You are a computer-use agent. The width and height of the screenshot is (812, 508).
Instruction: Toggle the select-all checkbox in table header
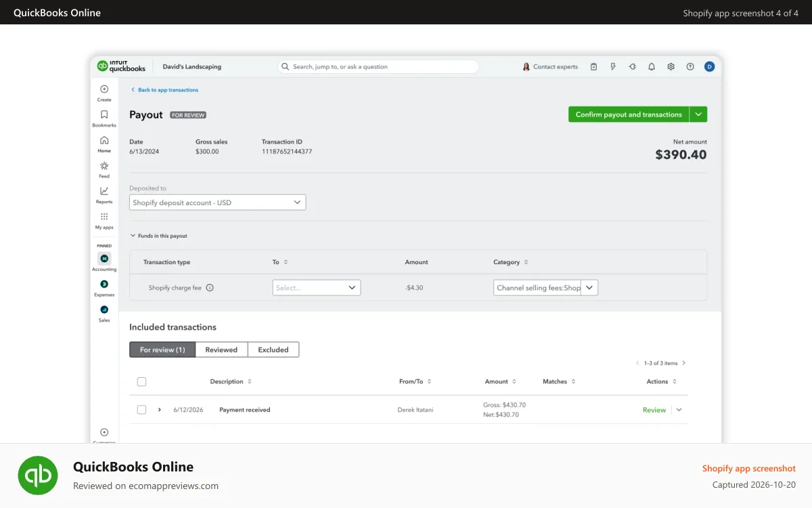pos(141,381)
